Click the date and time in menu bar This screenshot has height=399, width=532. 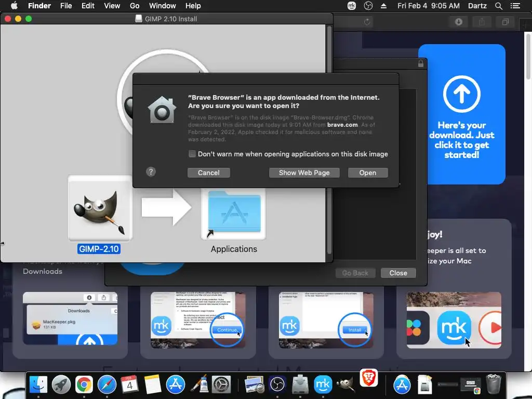pos(429,6)
